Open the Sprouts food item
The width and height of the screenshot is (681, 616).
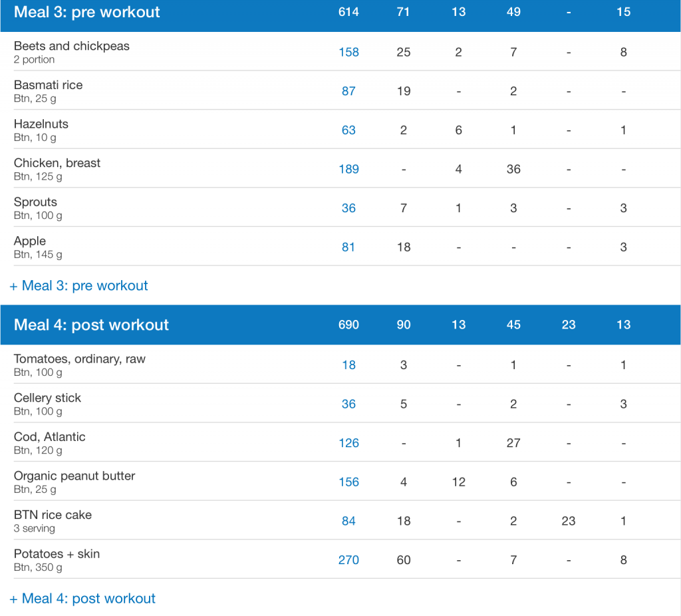(35, 202)
